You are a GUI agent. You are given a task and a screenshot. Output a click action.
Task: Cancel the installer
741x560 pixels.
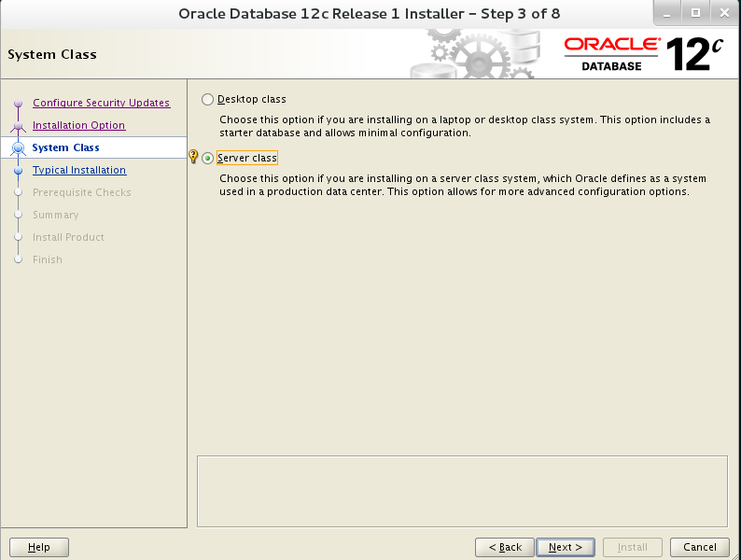click(699, 547)
